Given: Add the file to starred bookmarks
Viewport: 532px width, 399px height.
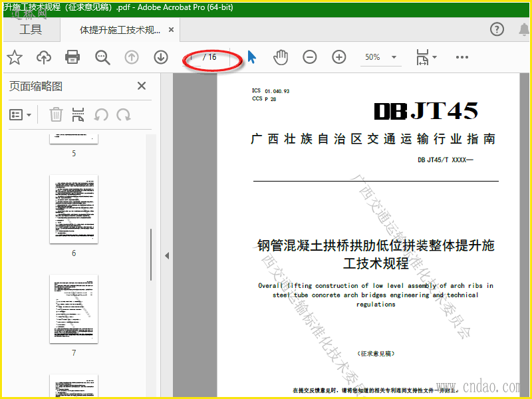Looking at the screenshot, I should (x=15, y=57).
